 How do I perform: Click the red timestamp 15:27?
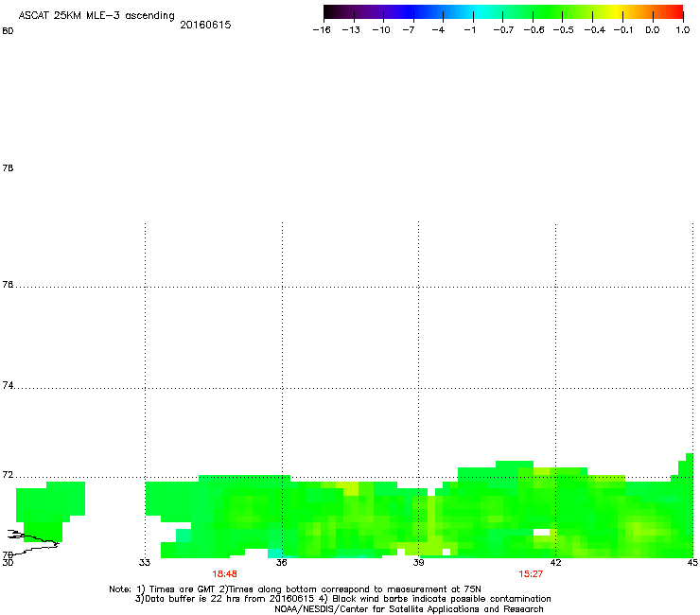point(531,574)
